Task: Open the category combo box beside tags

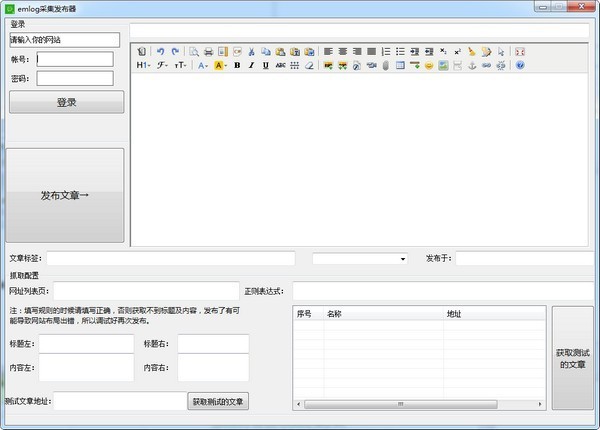Action: coord(360,258)
